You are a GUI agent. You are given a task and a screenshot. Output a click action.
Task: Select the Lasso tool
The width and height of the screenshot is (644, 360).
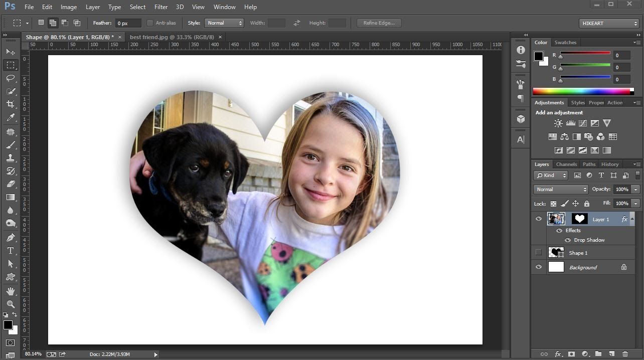(x=11, y=78)
